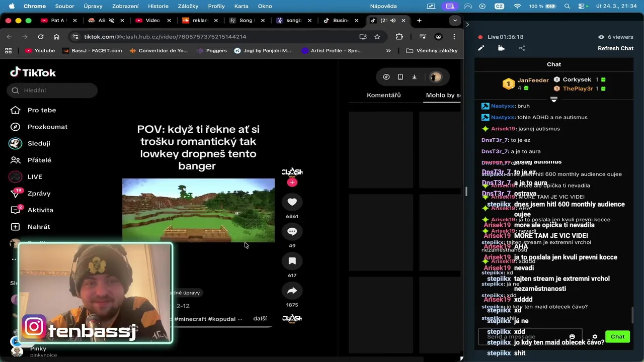Click the TikTok Hledání search field
The image size is (644, 362).
pyautogui.click(x=52, y=90)
